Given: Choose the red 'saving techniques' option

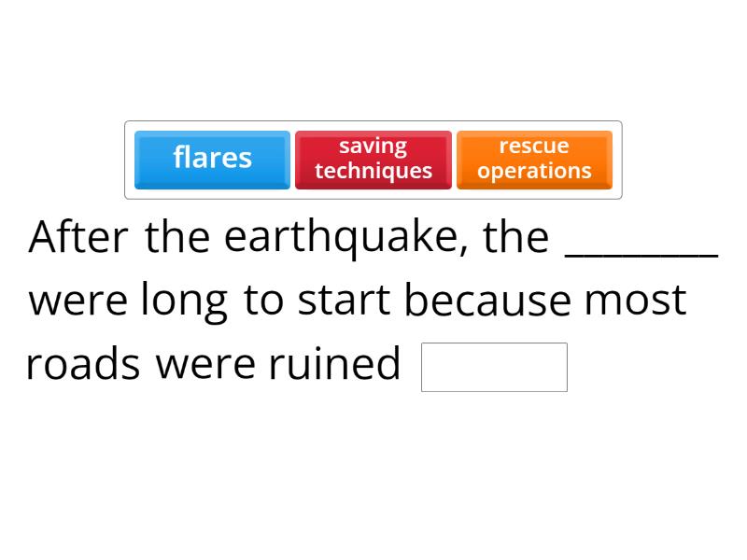Looking at the screenshot, I should pos(373,160).
